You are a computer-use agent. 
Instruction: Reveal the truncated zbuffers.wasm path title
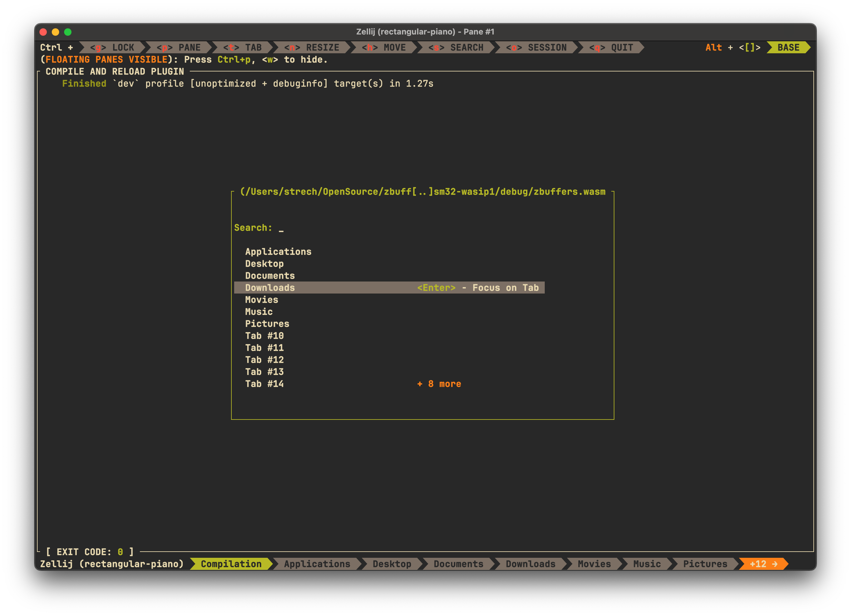pos(423,192)
